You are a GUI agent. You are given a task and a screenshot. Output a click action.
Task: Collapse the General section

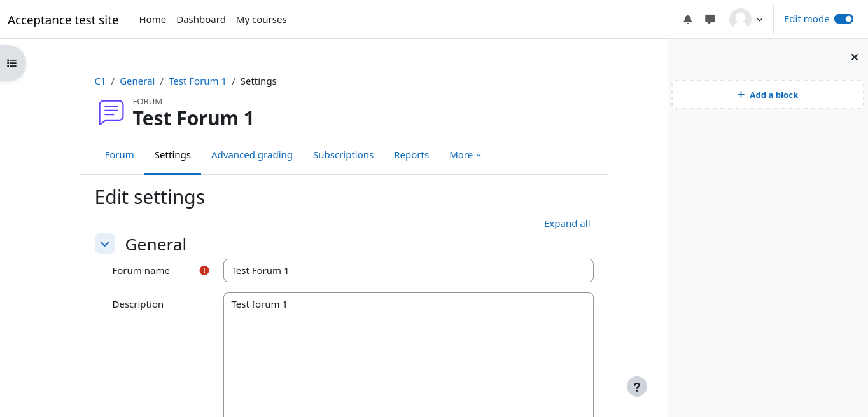105,243
